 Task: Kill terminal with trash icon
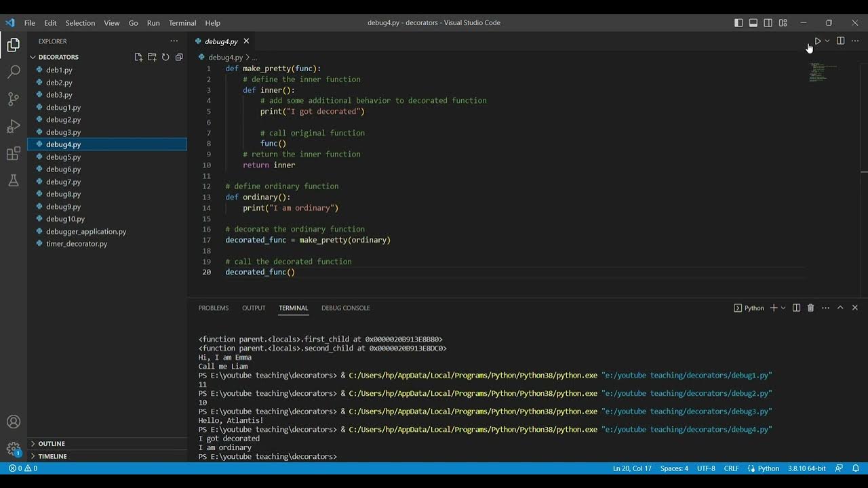(810, 308)
